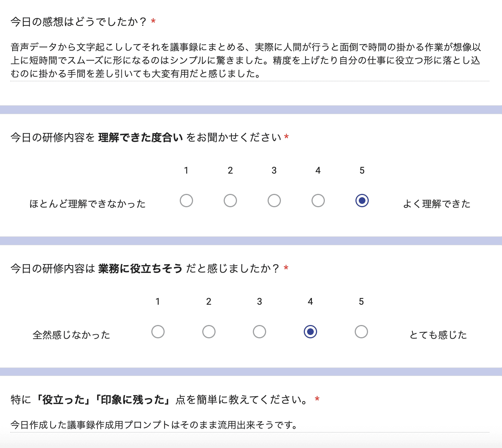502x448 pixels.
Task: Click the selected rating 4 radio button
Action: coord(310,332)
